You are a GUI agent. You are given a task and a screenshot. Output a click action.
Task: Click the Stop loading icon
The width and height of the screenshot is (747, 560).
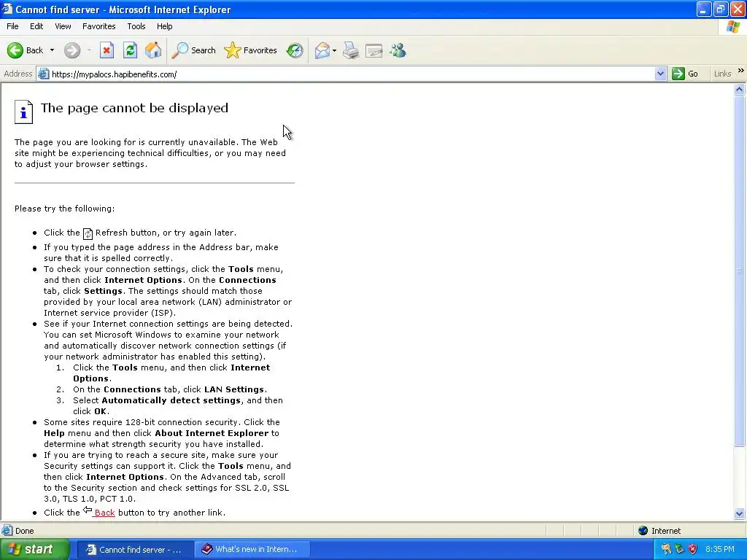point(107,50)
